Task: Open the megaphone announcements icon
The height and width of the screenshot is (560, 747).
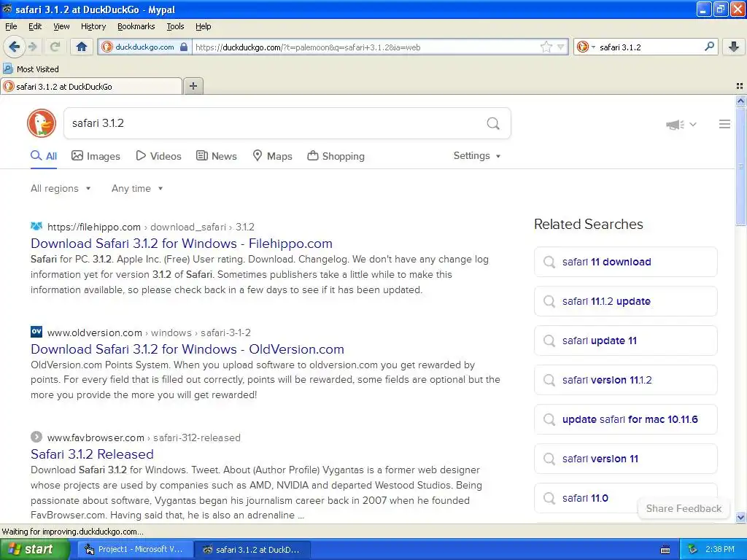Action: (x=675, y=124)
